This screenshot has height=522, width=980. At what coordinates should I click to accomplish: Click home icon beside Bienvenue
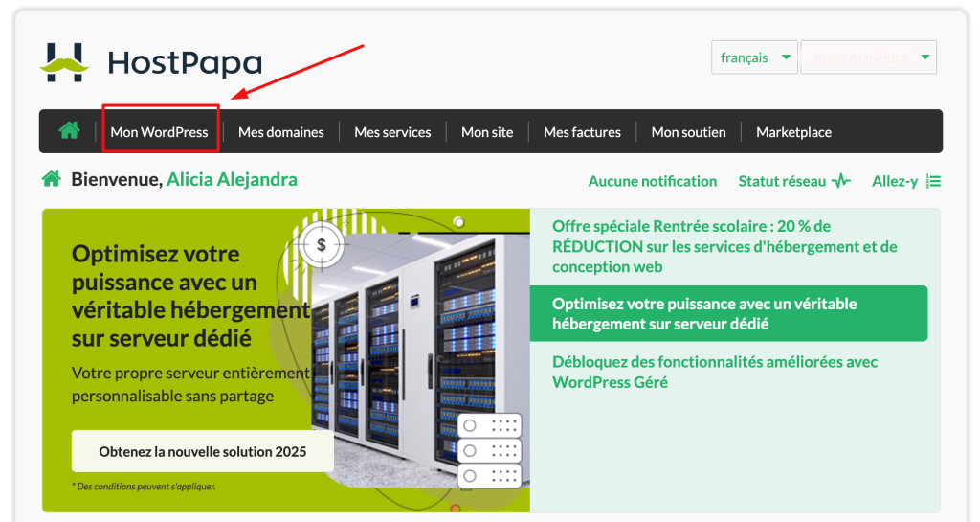click(52, 179)
